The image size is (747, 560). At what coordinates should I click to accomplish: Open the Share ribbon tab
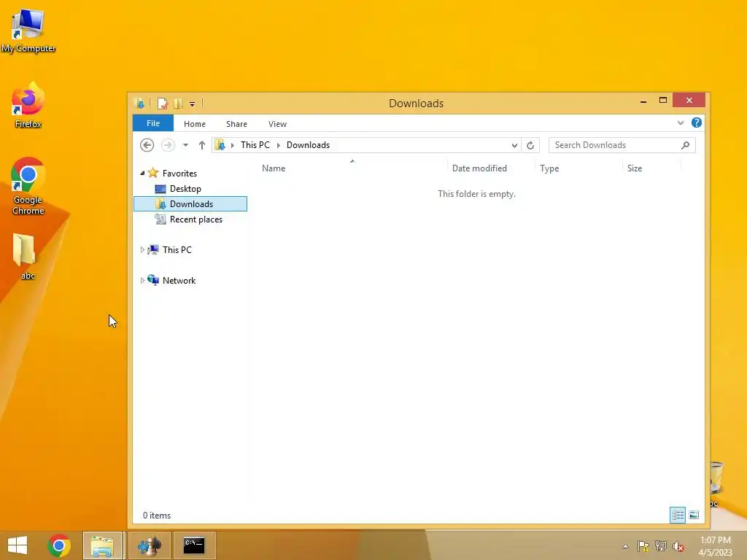tap(236, 124)
